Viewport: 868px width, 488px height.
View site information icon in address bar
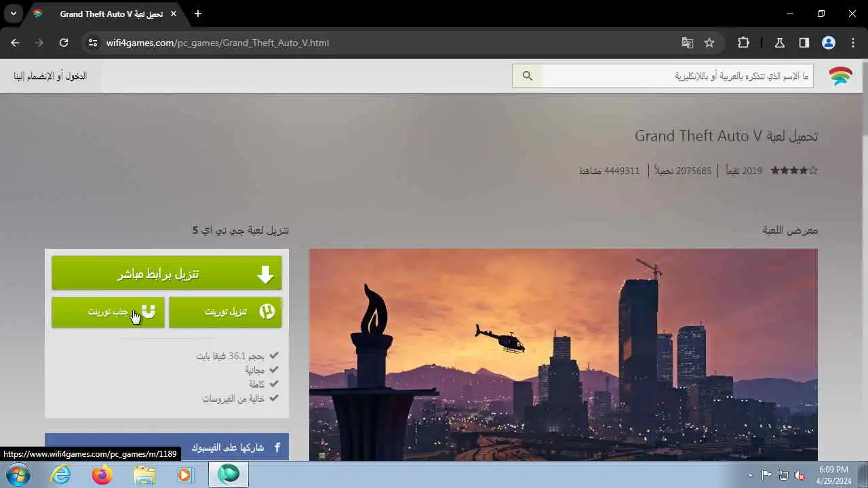[x=93, y=43]
